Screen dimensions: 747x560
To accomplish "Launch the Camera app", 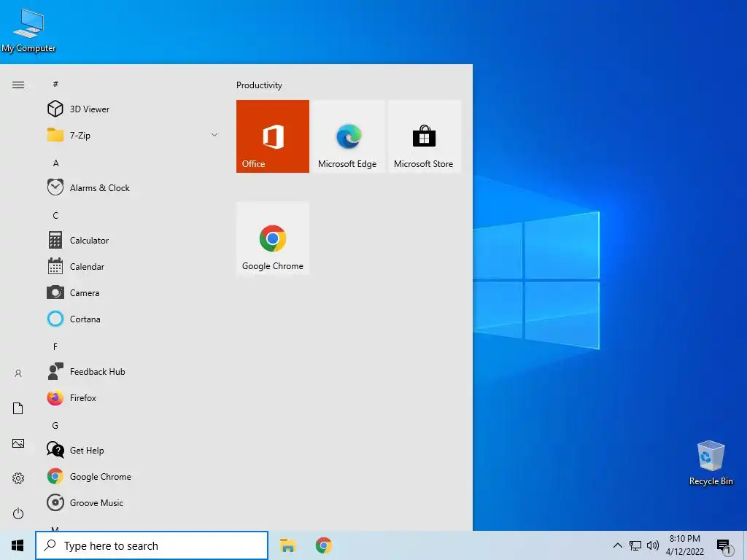I will (x=131, y=292).
